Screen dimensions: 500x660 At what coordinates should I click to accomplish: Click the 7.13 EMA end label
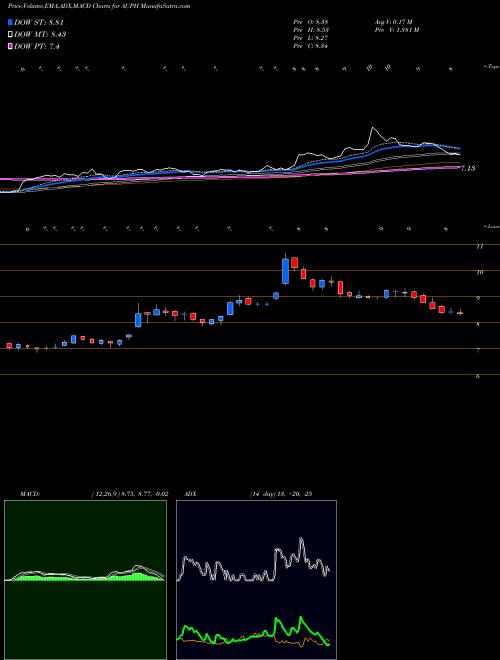tap(468, 168)
